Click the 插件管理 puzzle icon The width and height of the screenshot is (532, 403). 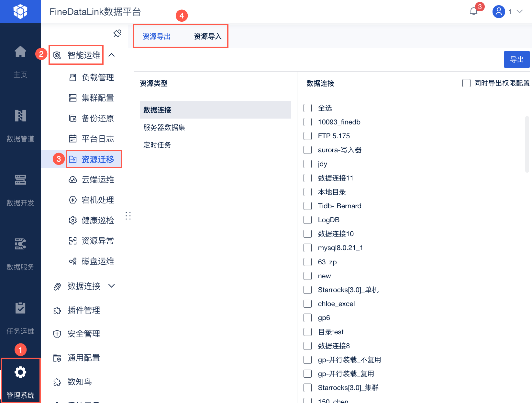tap(57, 310)
